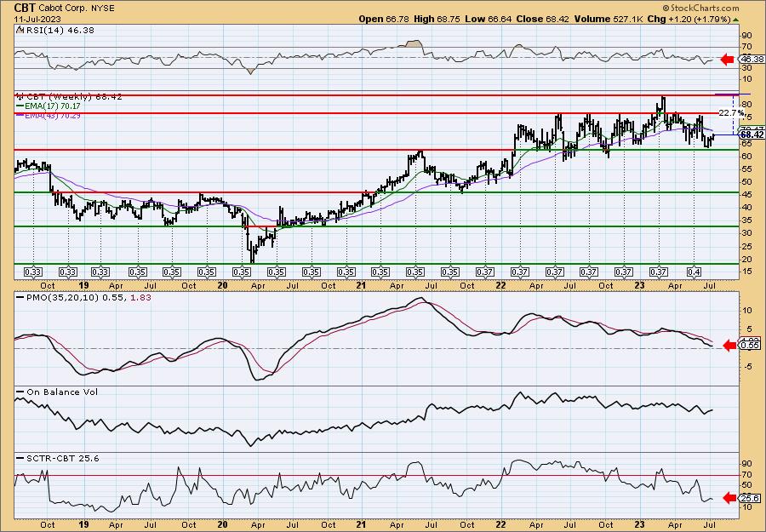Click the bold 68.42 price tag on price axis

[x=752, y=134]
